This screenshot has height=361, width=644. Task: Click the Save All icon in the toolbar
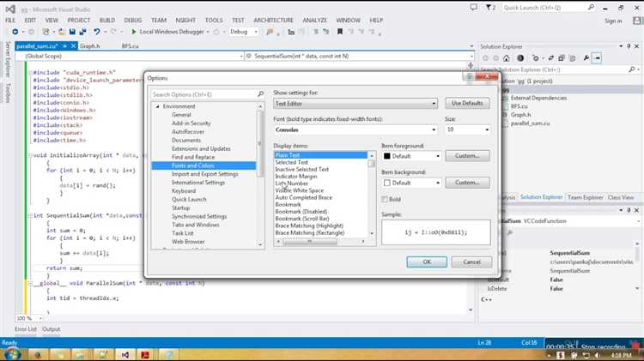coord(82,32)
